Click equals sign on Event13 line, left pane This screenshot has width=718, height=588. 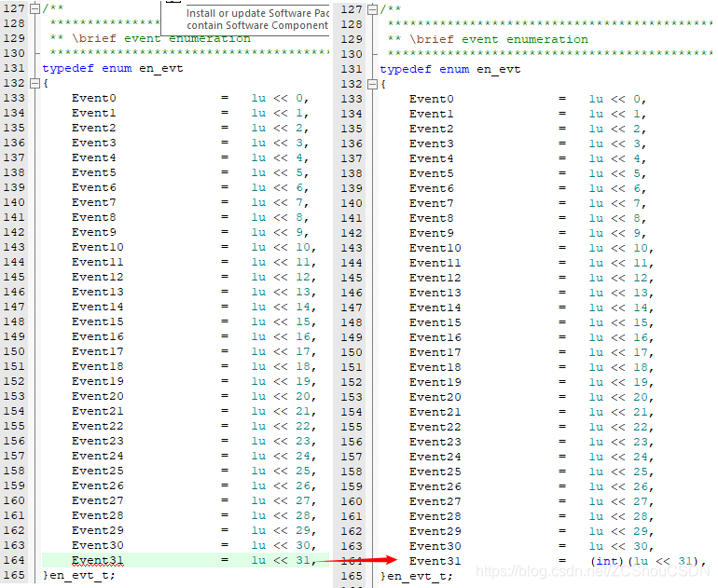(225, 292)
